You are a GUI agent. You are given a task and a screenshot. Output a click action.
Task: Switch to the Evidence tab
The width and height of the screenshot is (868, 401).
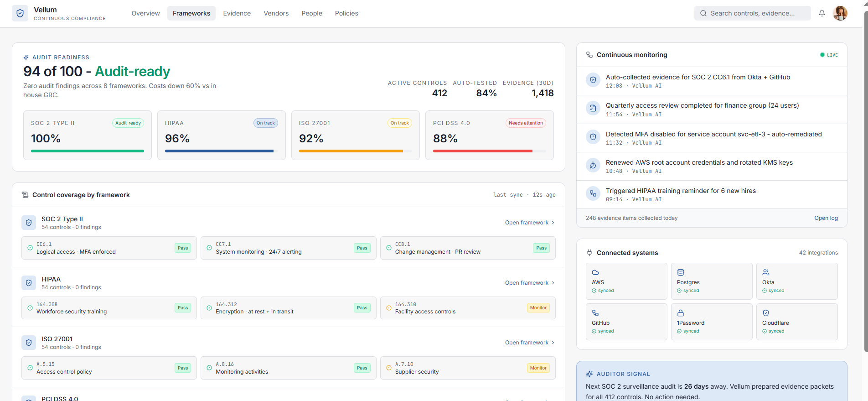tap(237, 13)
